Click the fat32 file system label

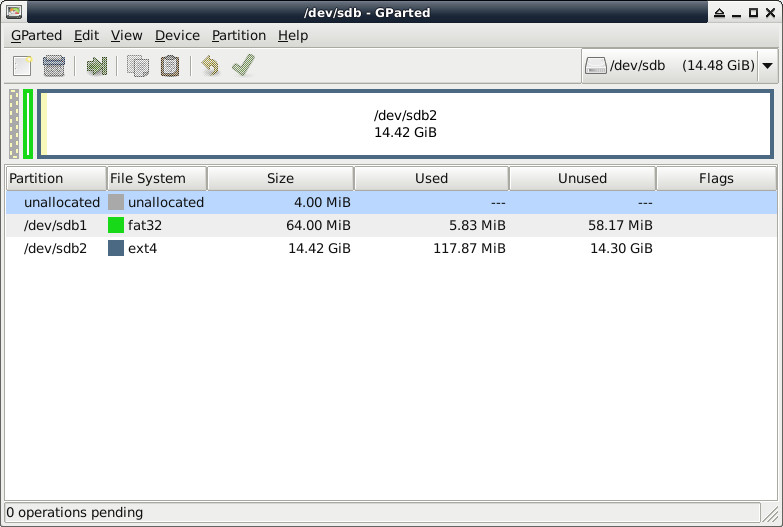[x=145, y=225]
